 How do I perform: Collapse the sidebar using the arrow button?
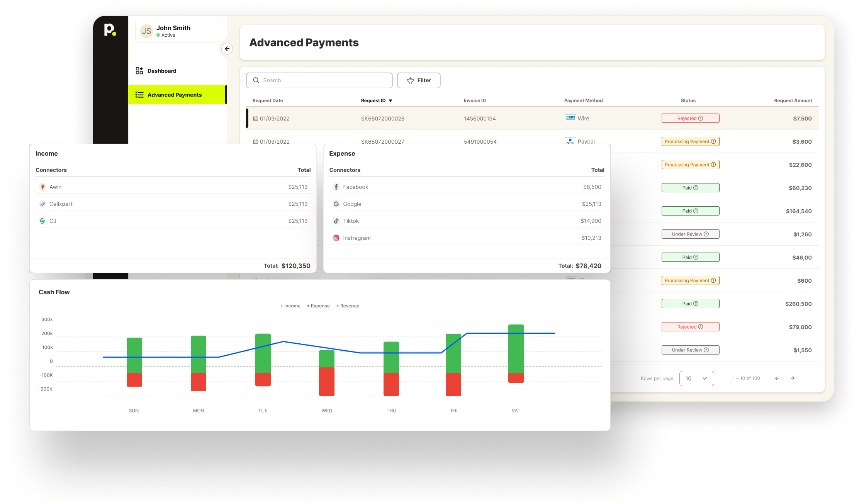coord(227,49)
